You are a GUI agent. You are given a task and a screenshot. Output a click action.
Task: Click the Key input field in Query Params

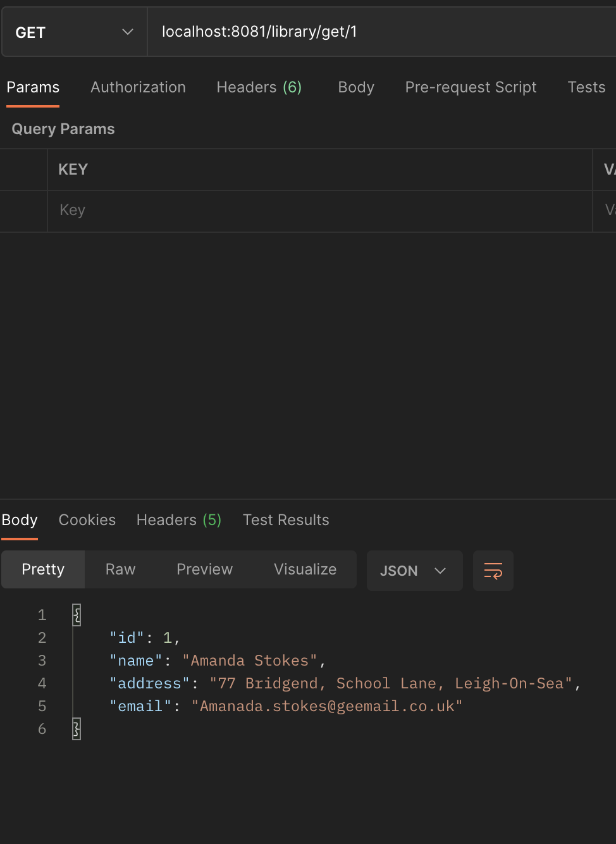319,211
